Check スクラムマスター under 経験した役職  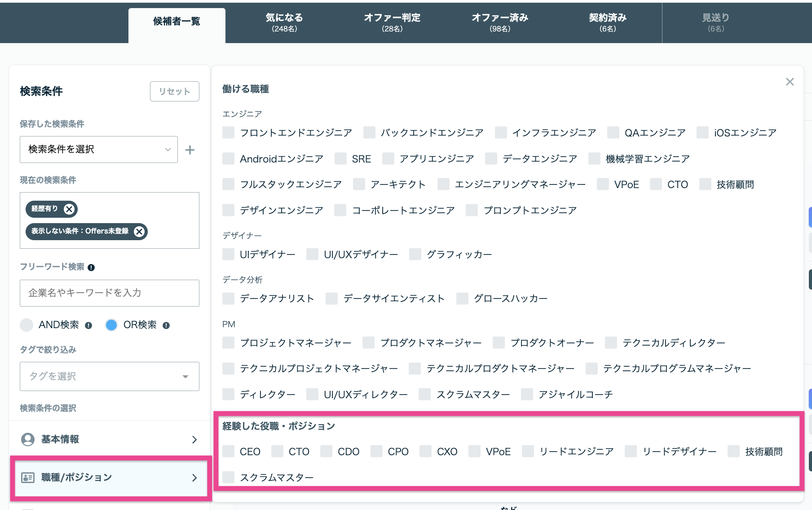(229, 477)
